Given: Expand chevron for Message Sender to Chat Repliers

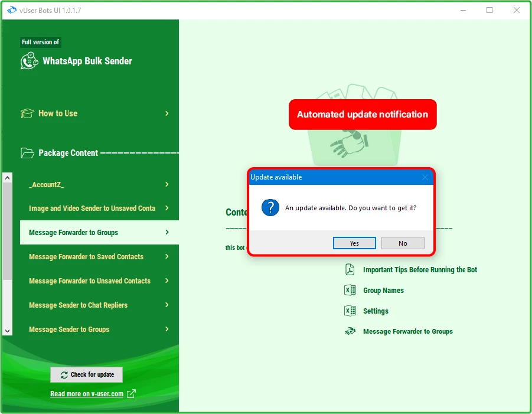Looking at the screenshot, I should click(167, 305).
